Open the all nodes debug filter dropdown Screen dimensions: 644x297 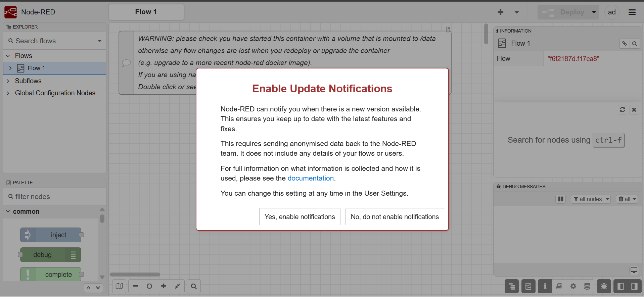pos(591,199)
